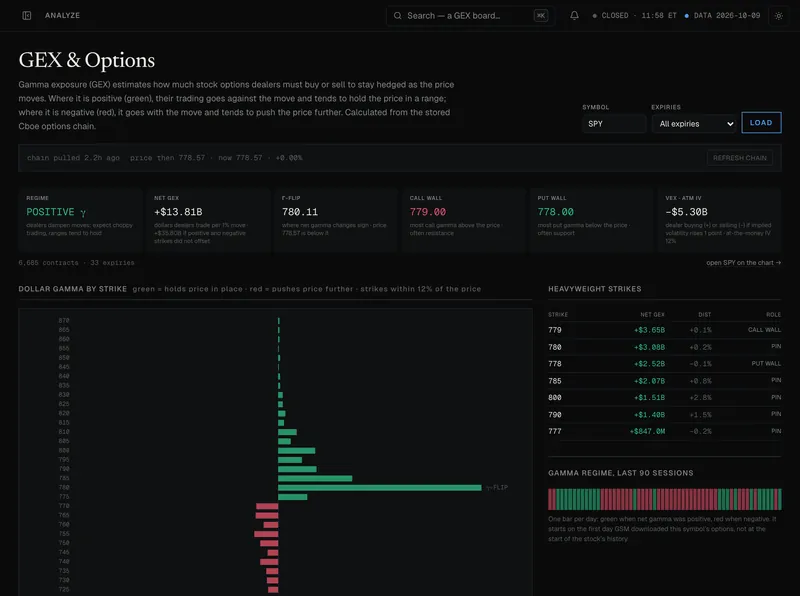This screenshot has width=800, height=596.
Task: Click the ROLE column header
Action: point(773,315)
